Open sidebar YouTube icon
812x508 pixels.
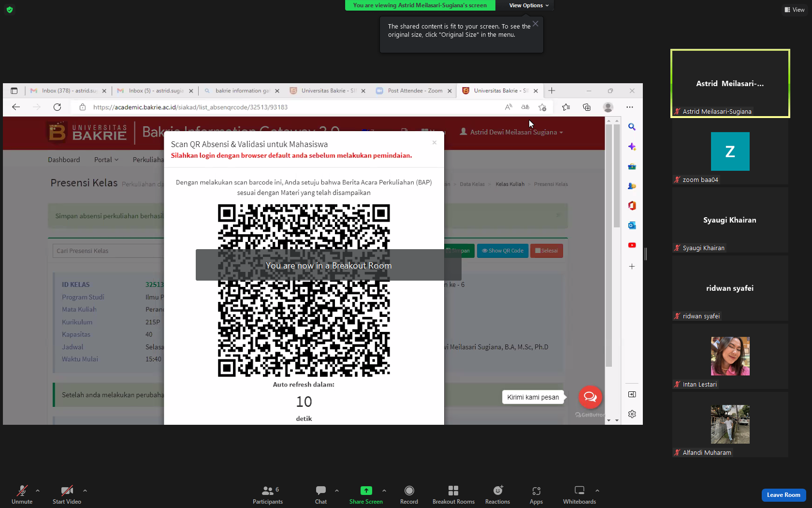point(632,245)
